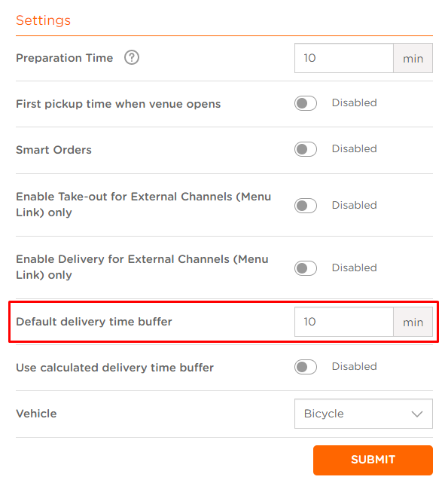This screenshot has width=448, height=489.
Task: Click the Preparation Time label text
Action: (x=65, y=58)
